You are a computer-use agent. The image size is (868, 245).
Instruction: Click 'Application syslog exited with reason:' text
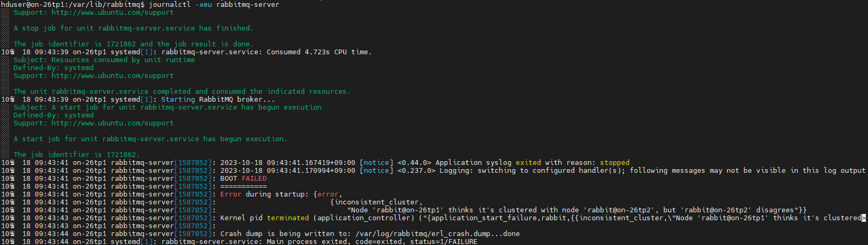515,162
